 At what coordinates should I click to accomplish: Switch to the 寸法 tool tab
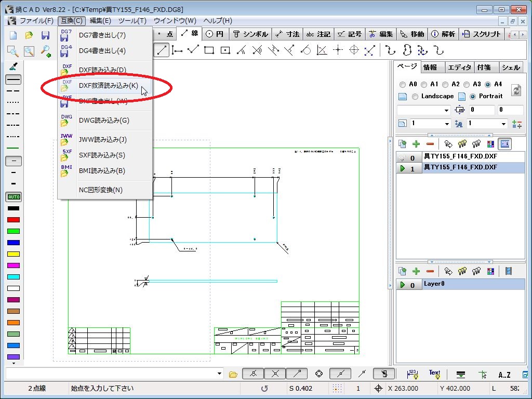pyautogui.click(x=287, y=34)
